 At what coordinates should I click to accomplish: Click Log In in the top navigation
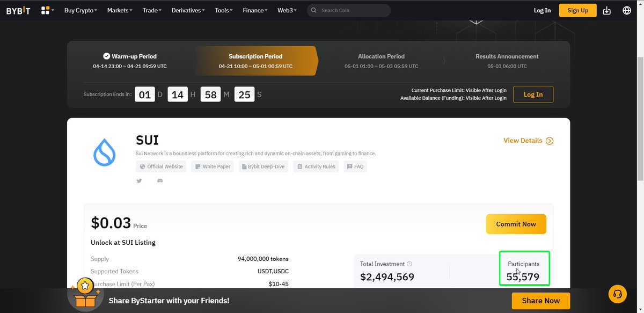point(542,10)
